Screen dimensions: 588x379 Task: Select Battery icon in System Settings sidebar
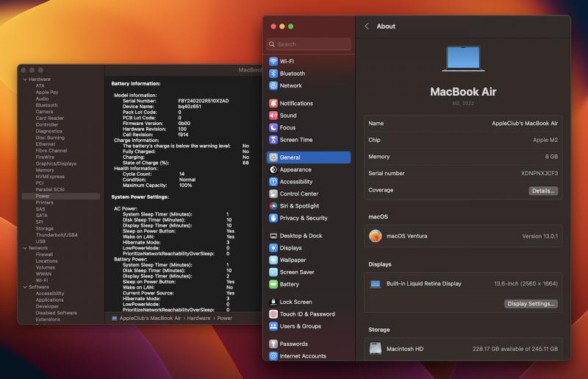tap(273, 284)
